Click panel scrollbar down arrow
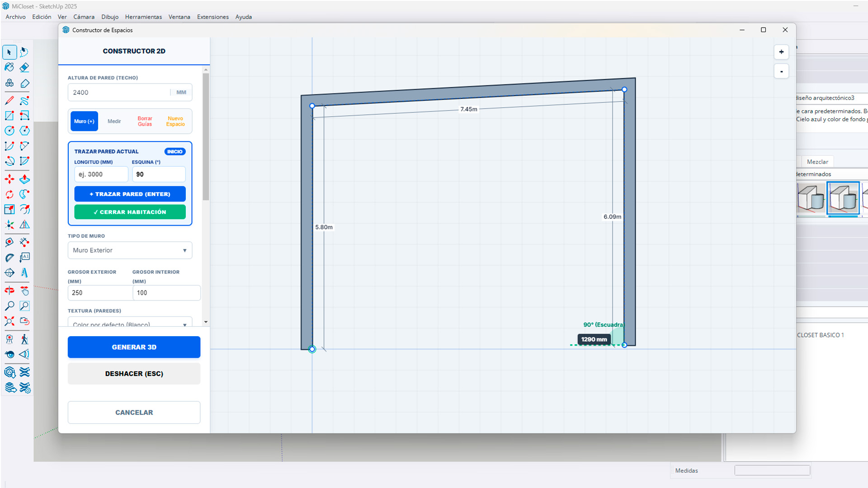The image size is (868, 488). (206, 322)
